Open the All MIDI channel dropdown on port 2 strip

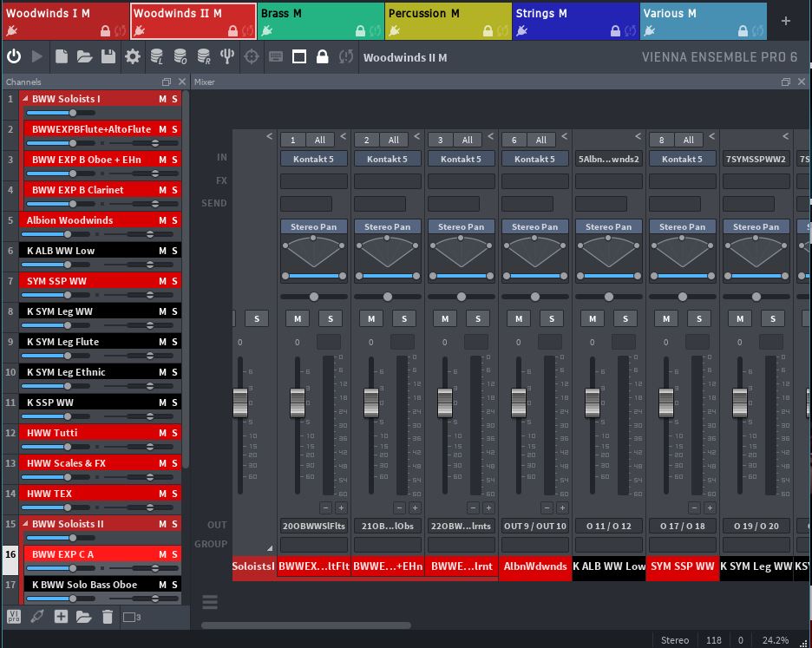(394, 140)
